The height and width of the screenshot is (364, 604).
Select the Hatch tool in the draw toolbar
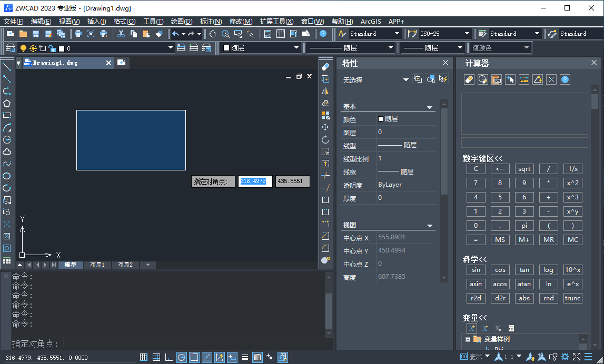7,236
